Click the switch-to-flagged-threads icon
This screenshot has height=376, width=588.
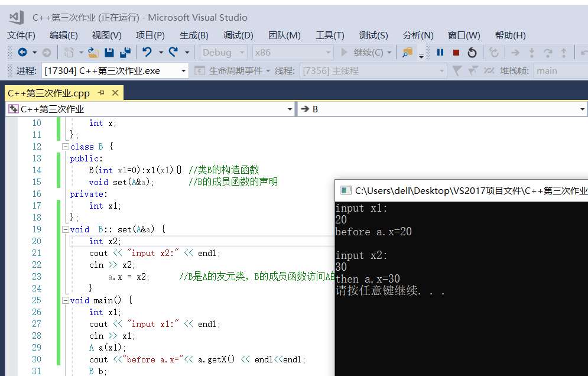489,70
